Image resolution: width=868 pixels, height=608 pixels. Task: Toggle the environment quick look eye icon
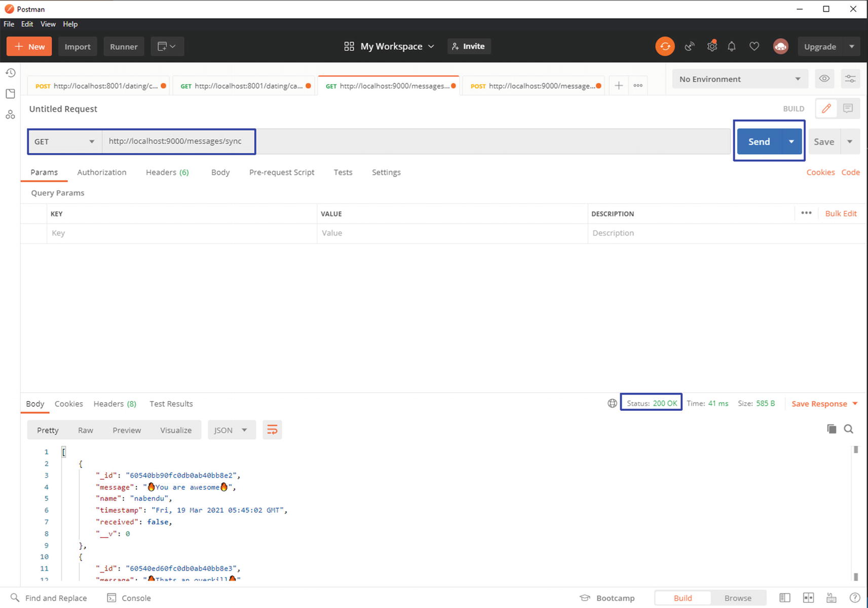point(824,79)
